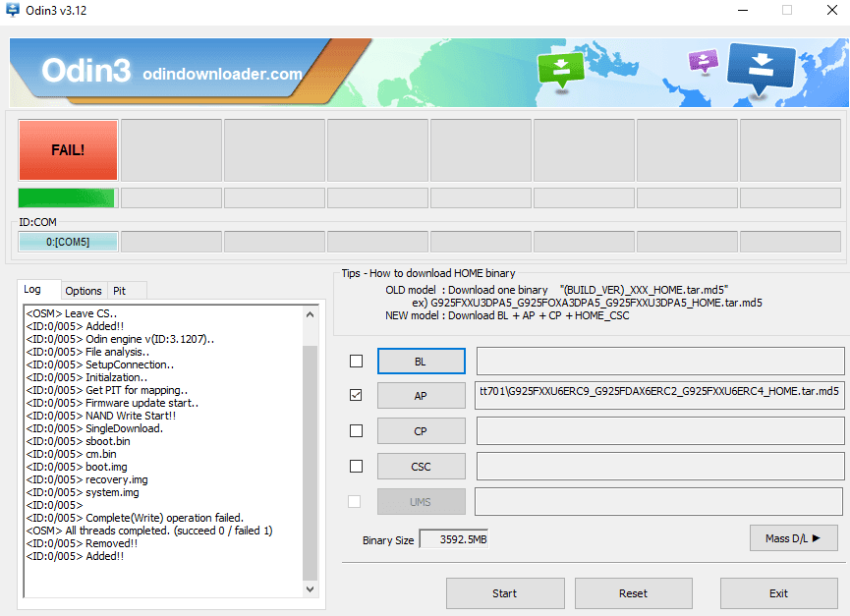Viewport: 850px width, 616px height.
Task: Click log line 'Leave CS..'
Action: point(72,313)
